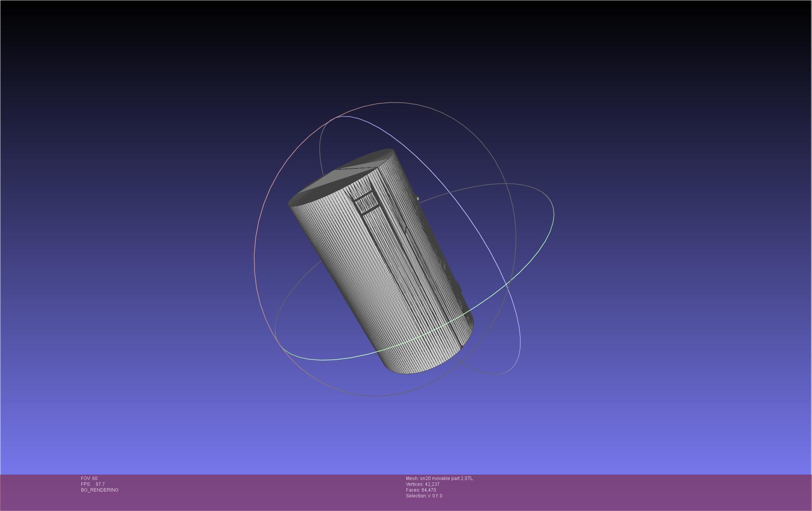Viewport: 812px width, 511px height.
Task: Click the Faces: 84,470 count
Action: pyautogui.click(x=421, y=490)
